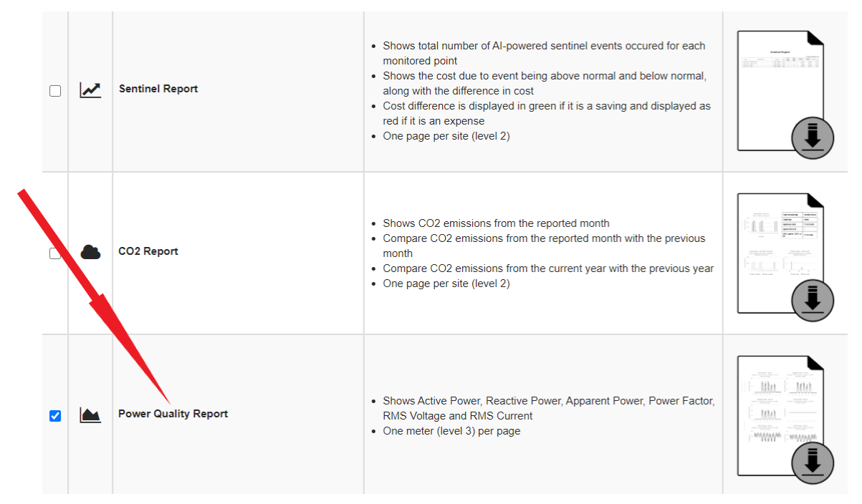Image resolution: width=862 pixels, height=504 pixels.
Task: Click the Sentinel Report trend line icon
Action: (x=90, y=90)
